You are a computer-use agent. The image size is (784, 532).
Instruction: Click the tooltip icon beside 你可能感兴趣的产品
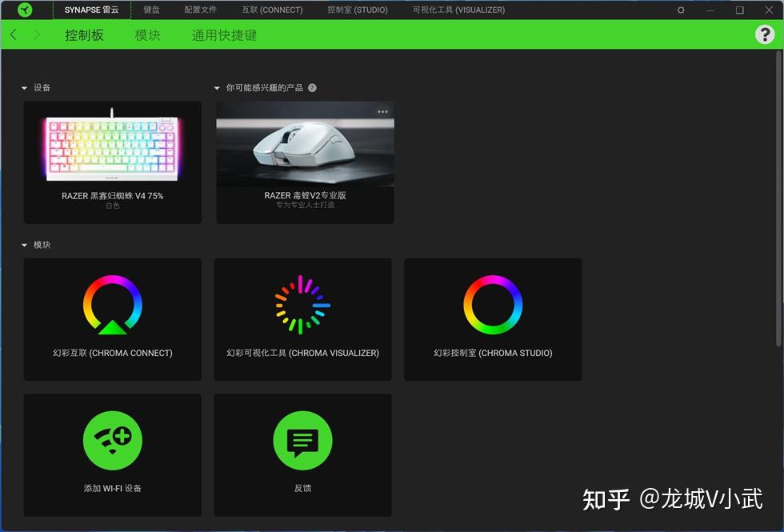coord(311,88)
